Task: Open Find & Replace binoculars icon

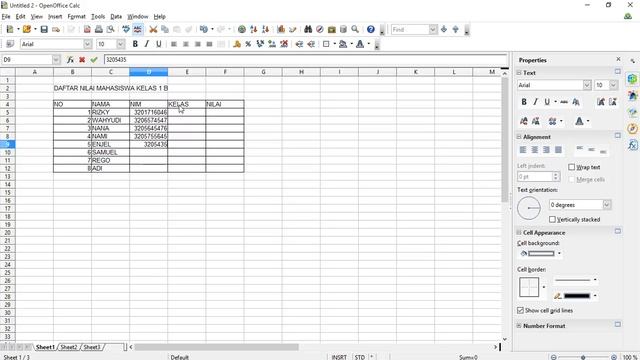Action: click(x=308, y=29)
